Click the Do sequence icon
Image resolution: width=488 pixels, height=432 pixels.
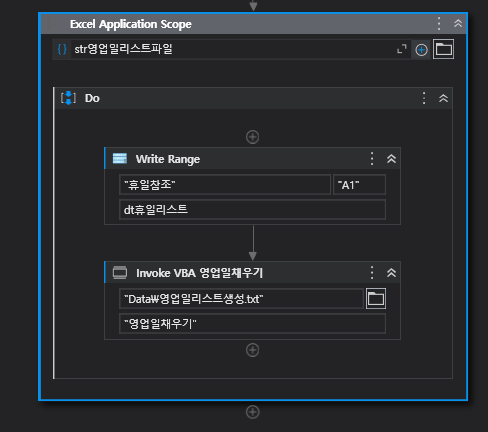tap(68, 98)
